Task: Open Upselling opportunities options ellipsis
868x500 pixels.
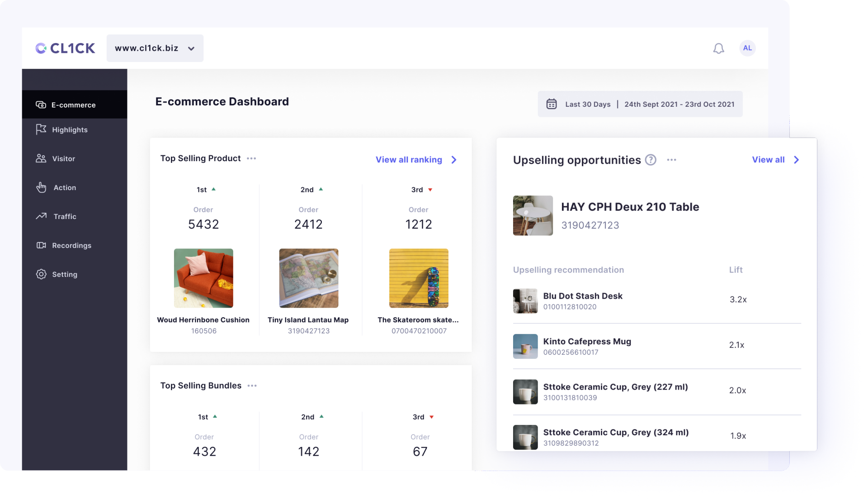Action: point(671,160)
